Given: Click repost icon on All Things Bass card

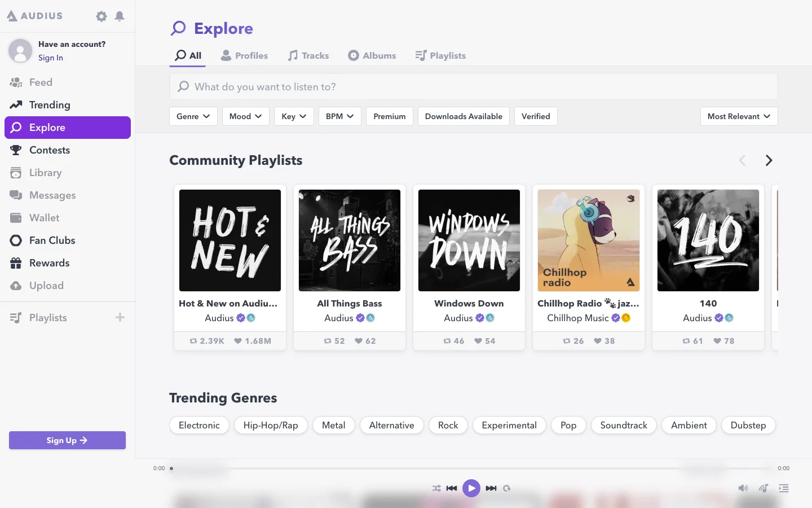Looking at the screenshot, I should (328, 341).
